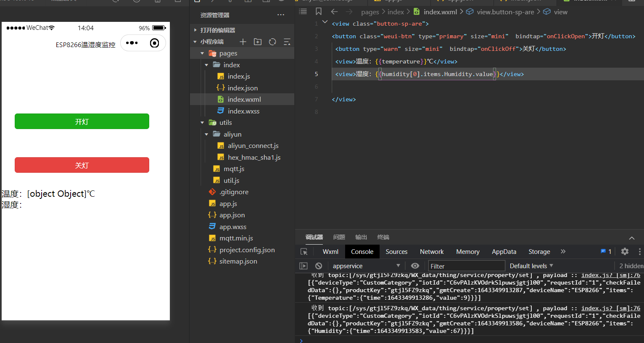
Task: Click pages in the editor breadcrumb
Action: [x=370, y=12]
